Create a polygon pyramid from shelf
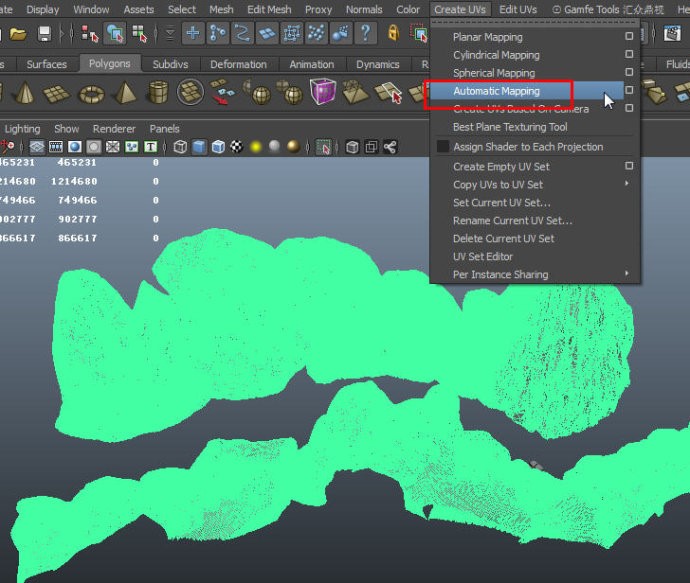690x583 pixels. [x=125, y=93]
